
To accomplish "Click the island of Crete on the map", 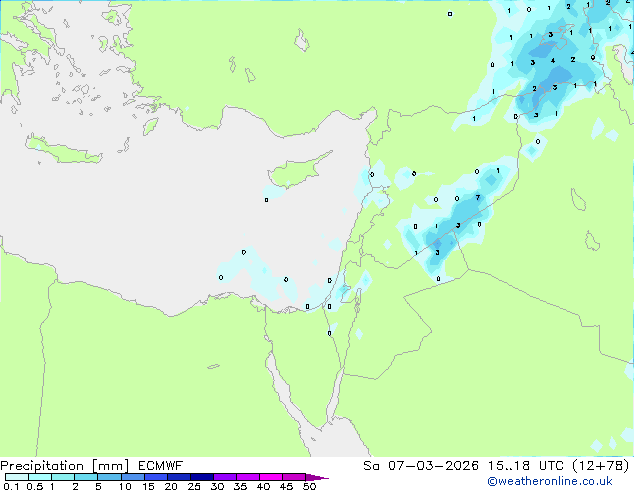I will (63, 150).
